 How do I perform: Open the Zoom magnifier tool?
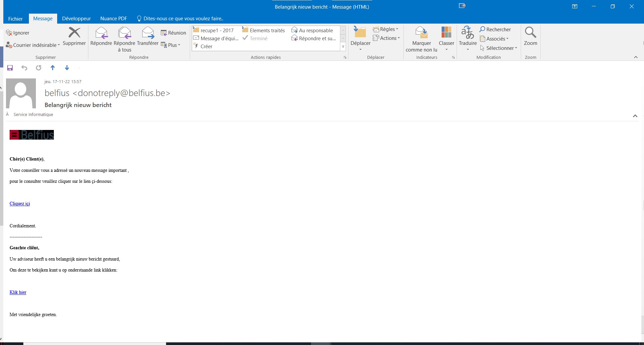(530, 33)
